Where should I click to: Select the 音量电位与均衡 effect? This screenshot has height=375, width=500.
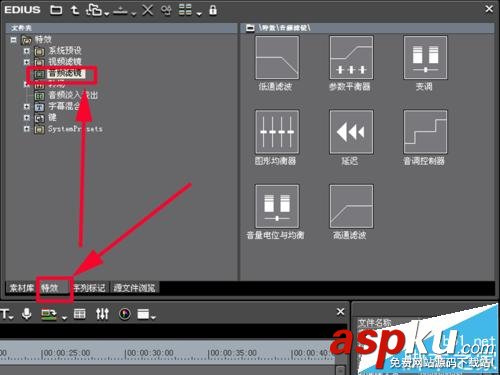(277, 206)
